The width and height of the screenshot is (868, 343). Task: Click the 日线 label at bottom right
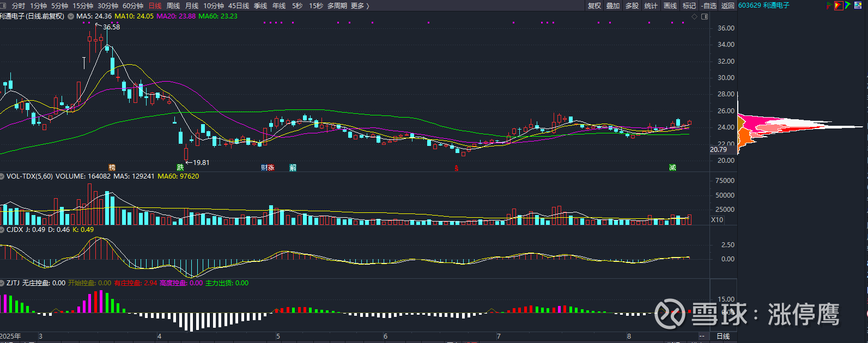(723, 336)
